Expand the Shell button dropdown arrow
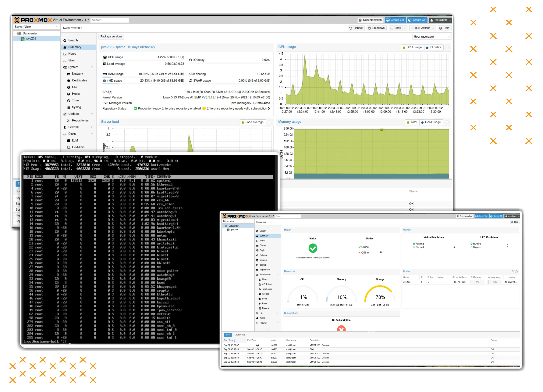This screenshot has width=543, height=392. tap(404, 28)
